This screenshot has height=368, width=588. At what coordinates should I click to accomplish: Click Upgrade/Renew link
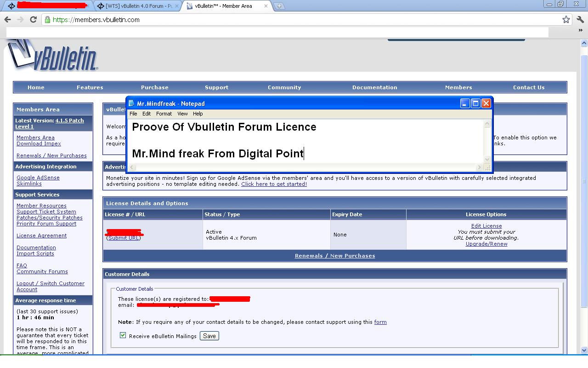(486, 244)
